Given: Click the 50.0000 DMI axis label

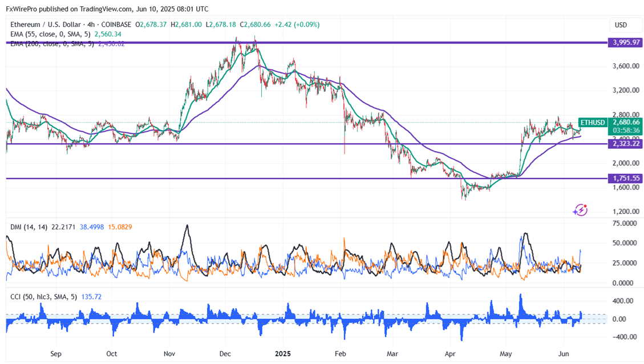Looking at the screenshot, I should pos(625,243).
